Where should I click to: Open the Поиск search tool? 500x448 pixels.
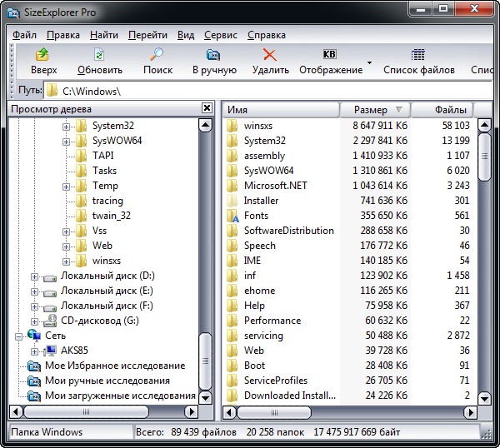[157, 56]
